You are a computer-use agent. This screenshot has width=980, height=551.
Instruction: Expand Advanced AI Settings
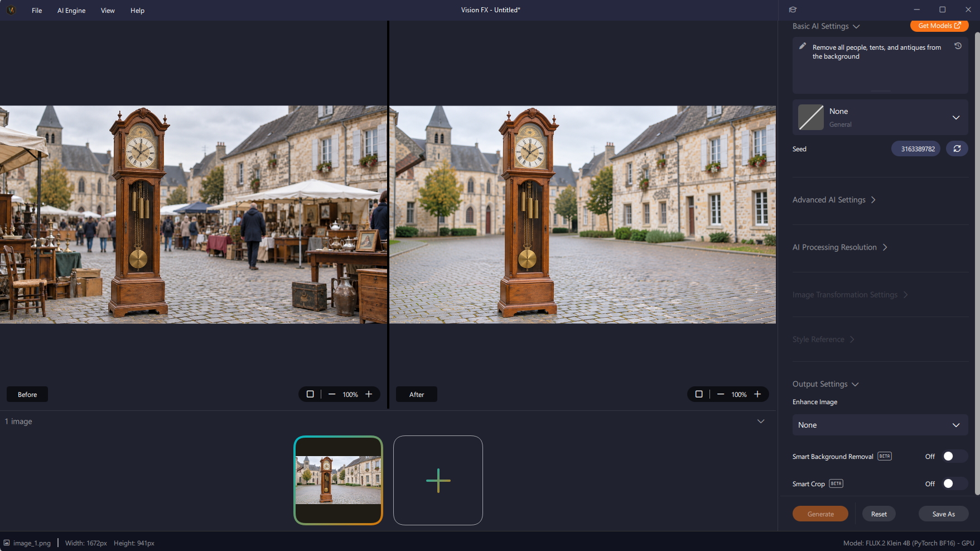point(834,200)
